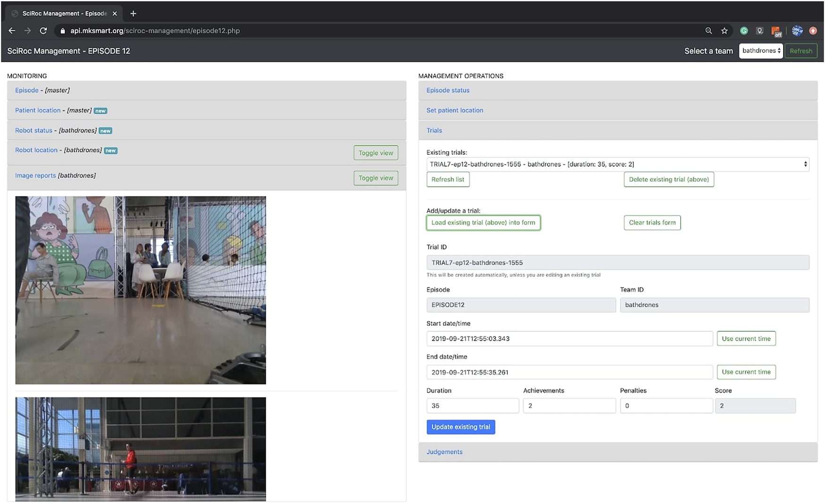Open the Select a team dropdown
The image size is (825, 504).
(760, 51)
